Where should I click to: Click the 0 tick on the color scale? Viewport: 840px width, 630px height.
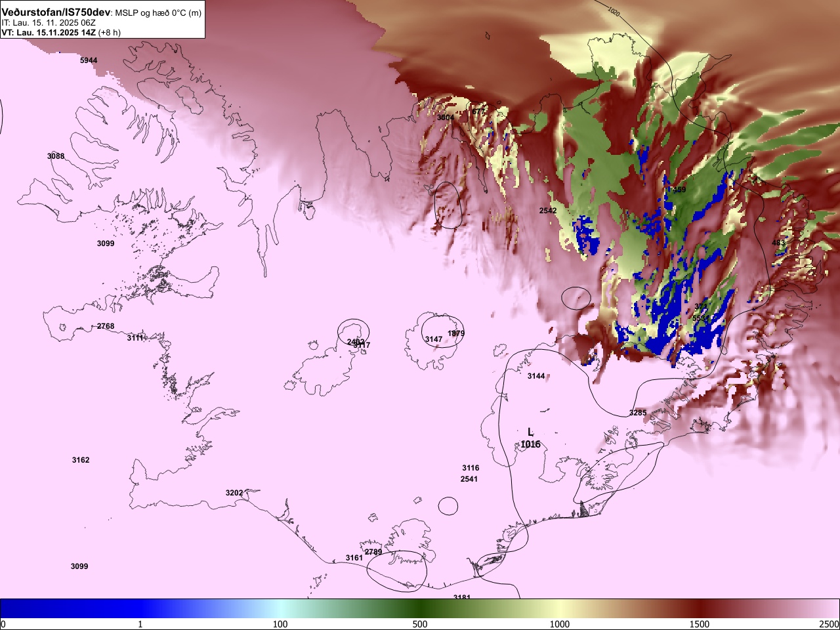3,624
